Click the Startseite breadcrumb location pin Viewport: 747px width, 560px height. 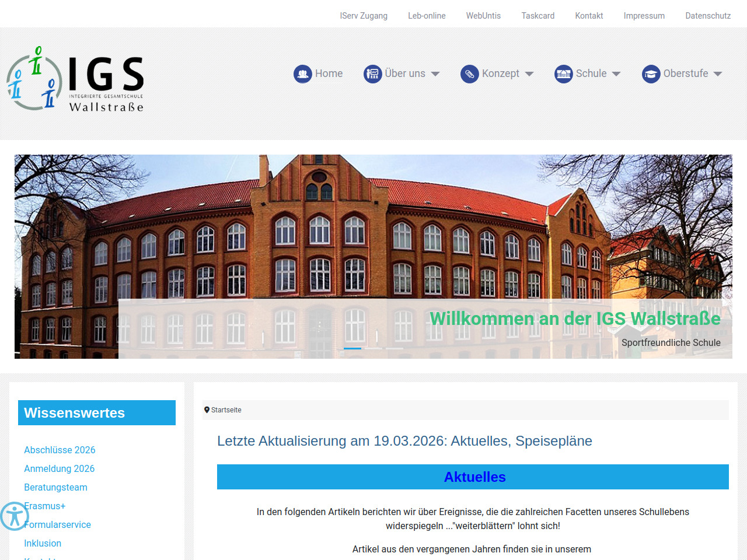[207, 410]
